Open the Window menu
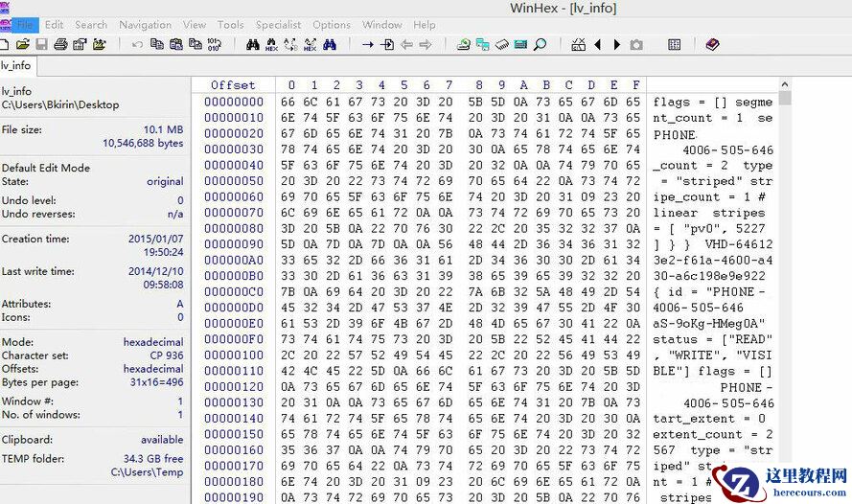 tap(382, 25)
